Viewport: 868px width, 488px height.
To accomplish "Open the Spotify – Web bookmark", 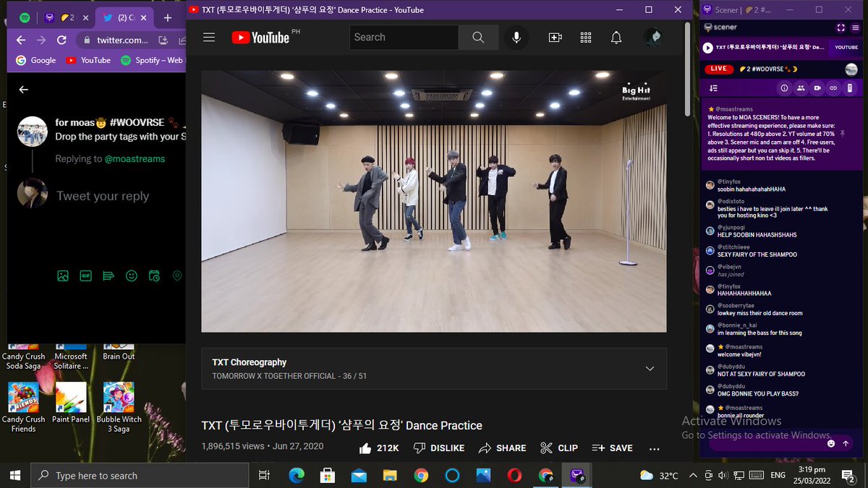I will [x=153, y=61].
